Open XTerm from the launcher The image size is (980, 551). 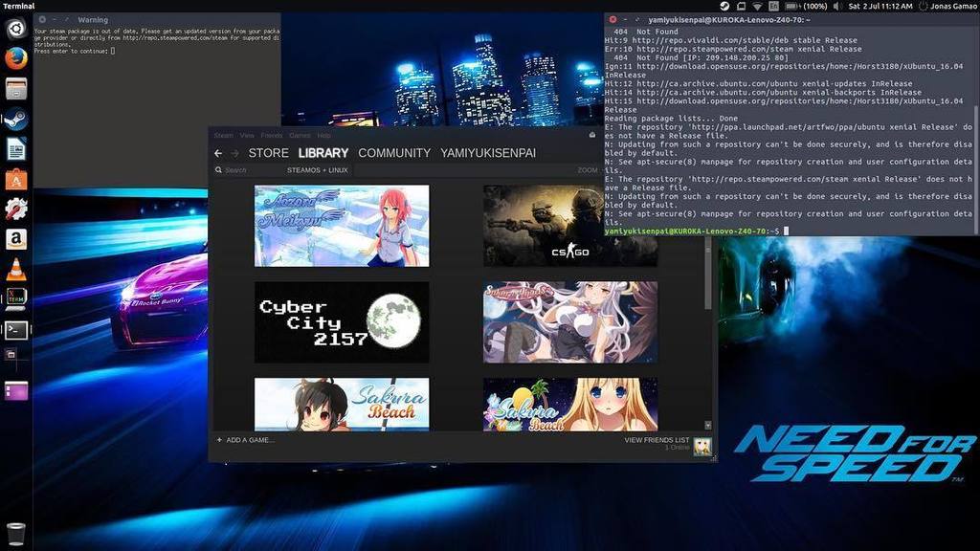pyautogui.click(x=16, y=299)
